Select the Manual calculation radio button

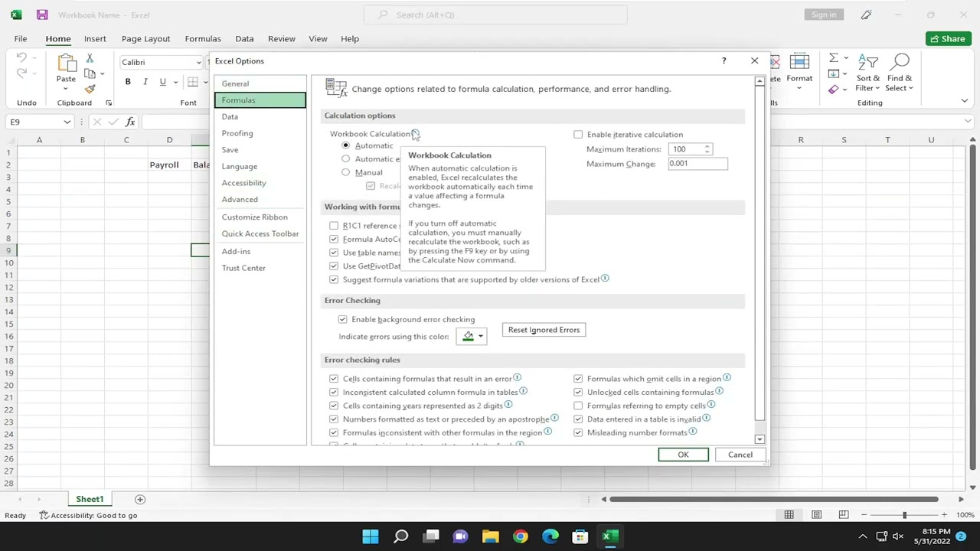coord(346,172)
